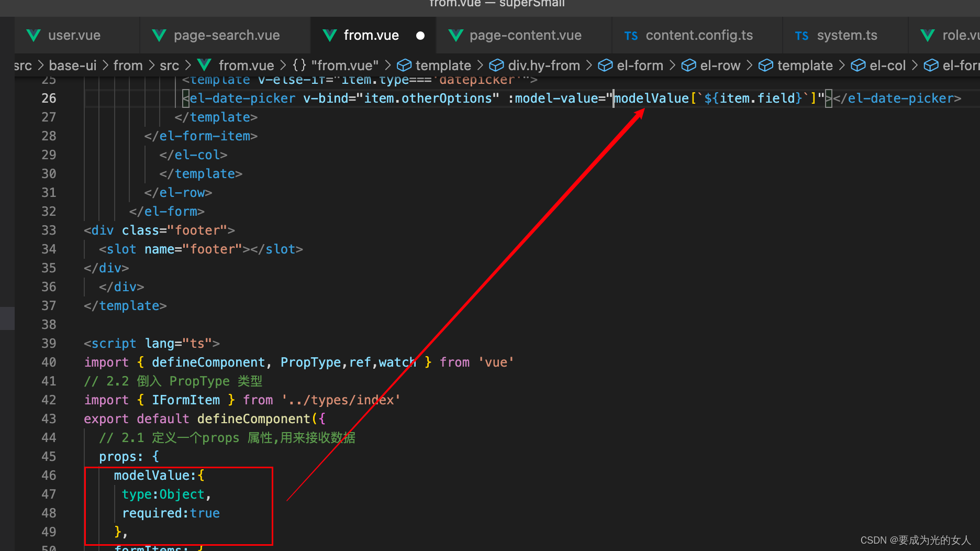Open the el-col breadcrumb
The height and width of the screenshot is (551, 980).
[887, 65]
